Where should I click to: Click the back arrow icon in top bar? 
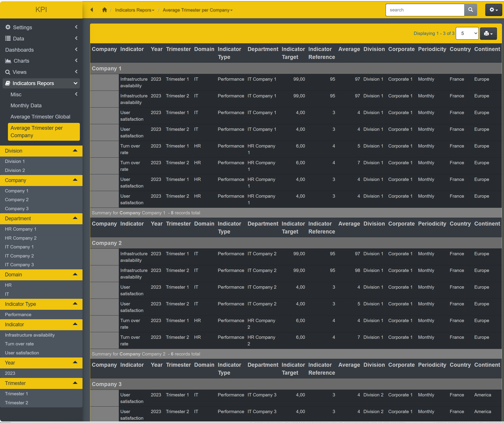coord(92,10)
